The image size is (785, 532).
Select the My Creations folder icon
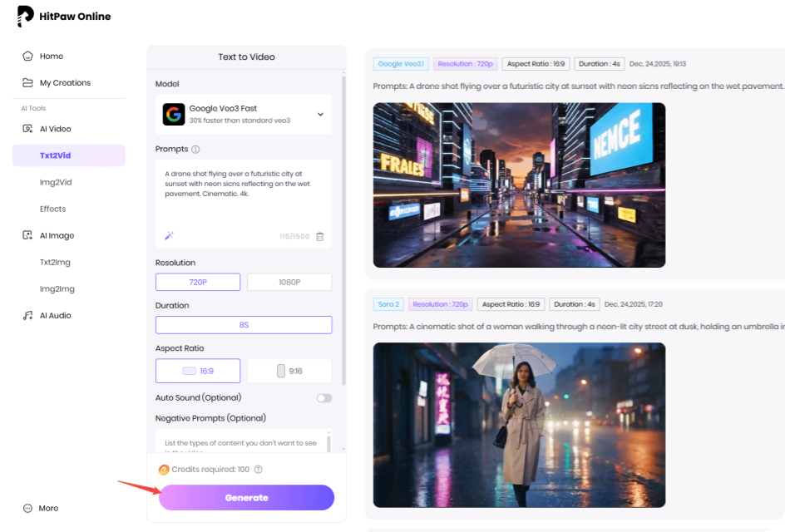tap(26, 82)
